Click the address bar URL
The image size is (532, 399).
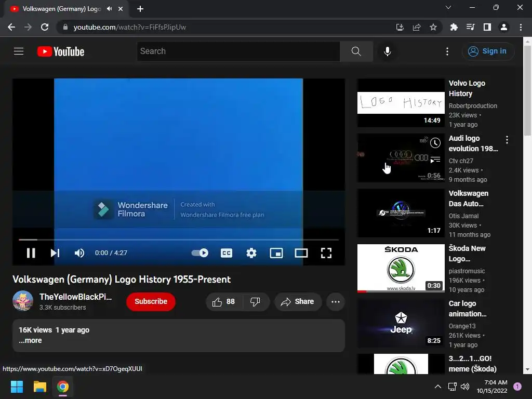(x=129, y=27)
